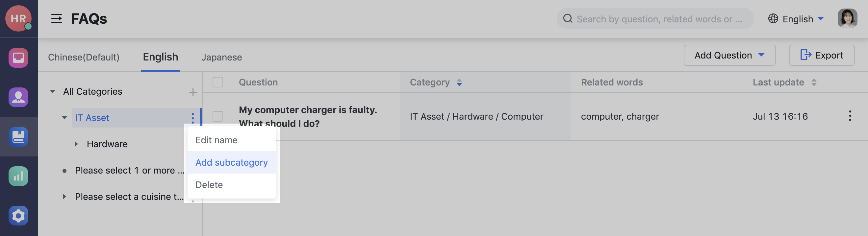Screen dimensions: 868x236
Task: Tick the checkbox next to the faulty charger FAQ
Action: (217, 116)
